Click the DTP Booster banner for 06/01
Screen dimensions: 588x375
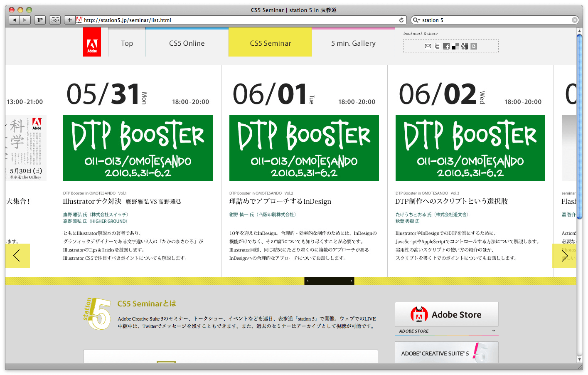(304, 148)
